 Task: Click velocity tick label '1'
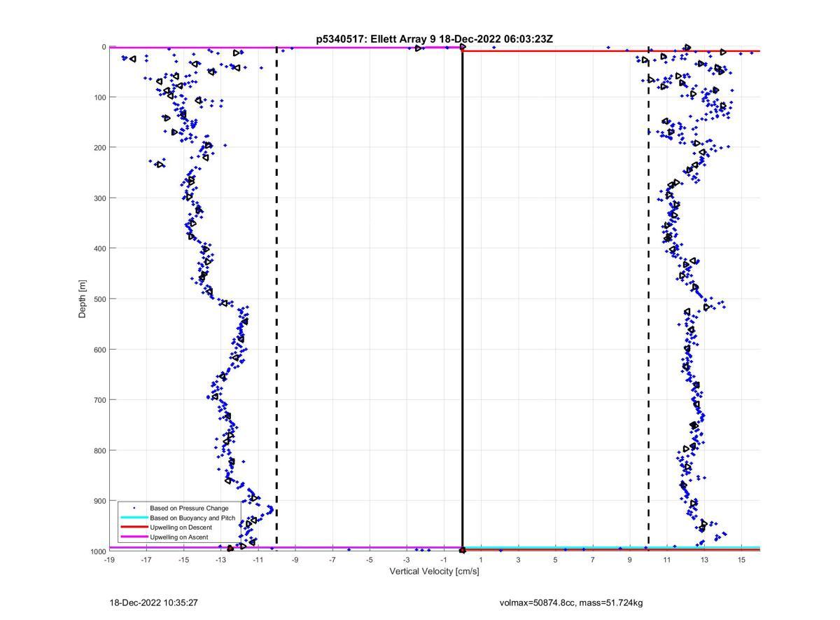point(481,560)
